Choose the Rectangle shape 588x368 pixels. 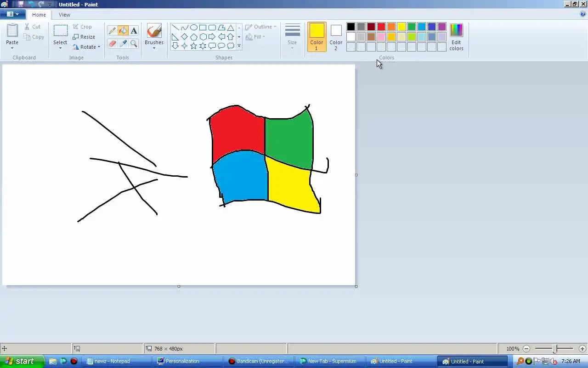point(203,28)
